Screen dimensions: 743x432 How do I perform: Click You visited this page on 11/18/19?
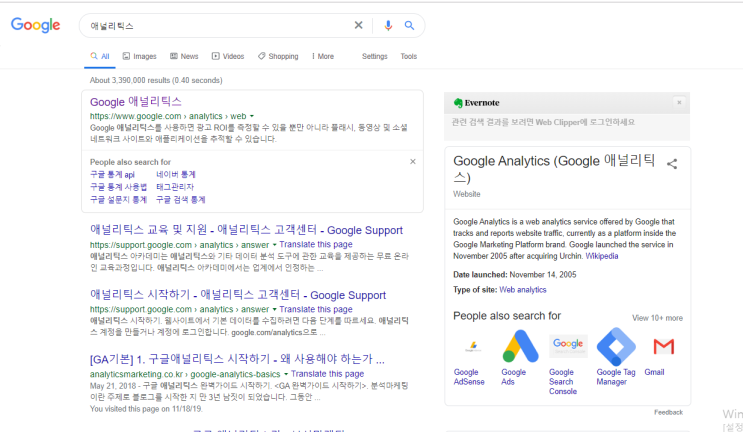(x=146, y=409)
